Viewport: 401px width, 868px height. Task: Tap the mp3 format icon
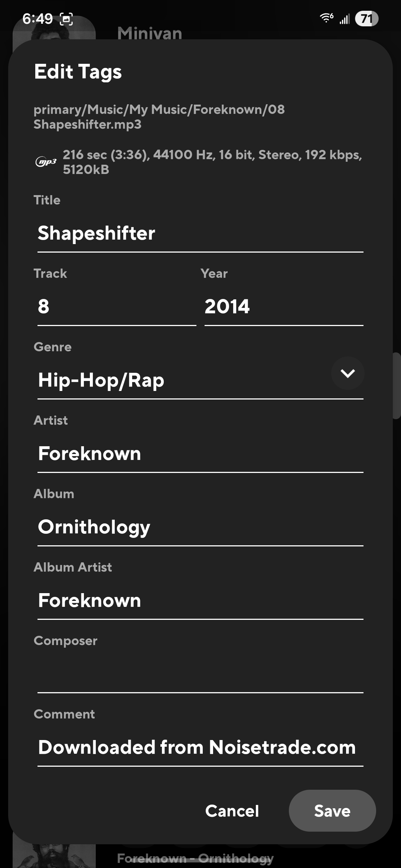coord(46,162)
